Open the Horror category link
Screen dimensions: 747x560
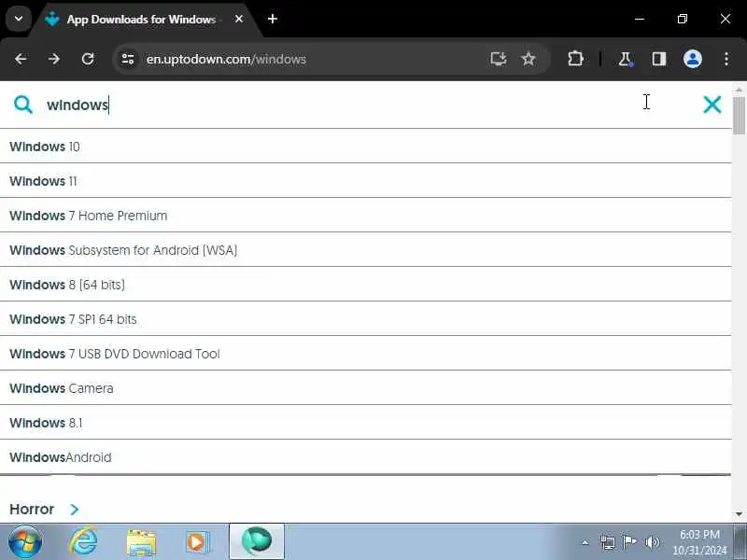tap(32, 509)
